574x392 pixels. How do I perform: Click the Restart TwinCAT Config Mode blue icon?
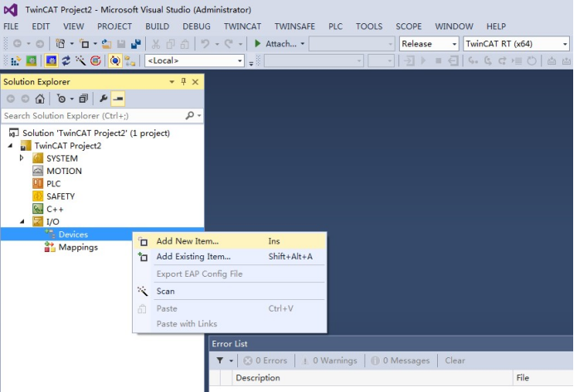pyautogui.click(x=51, y=60)
